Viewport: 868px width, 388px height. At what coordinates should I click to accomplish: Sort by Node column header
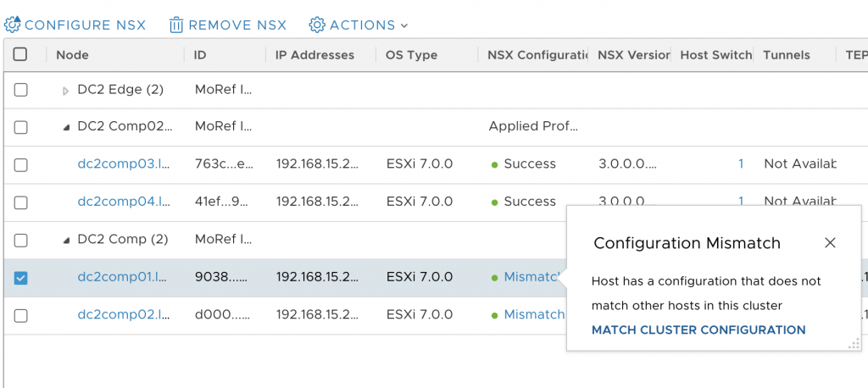(x=73, y=55)
